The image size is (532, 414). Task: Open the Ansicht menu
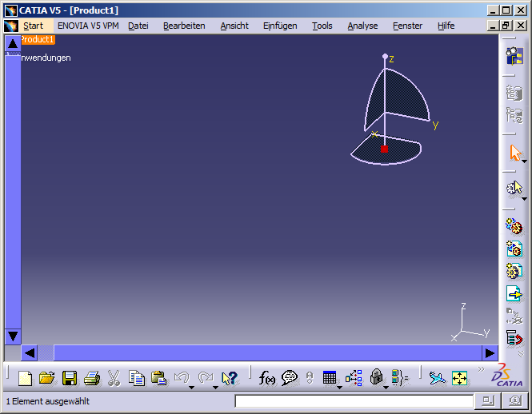[234, 26]
